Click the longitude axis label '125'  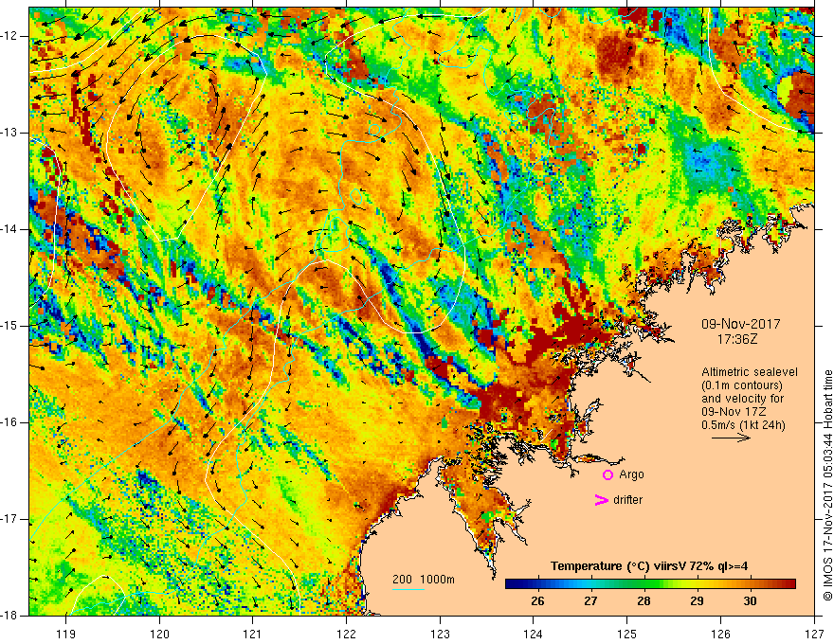[x=627, y=634]
